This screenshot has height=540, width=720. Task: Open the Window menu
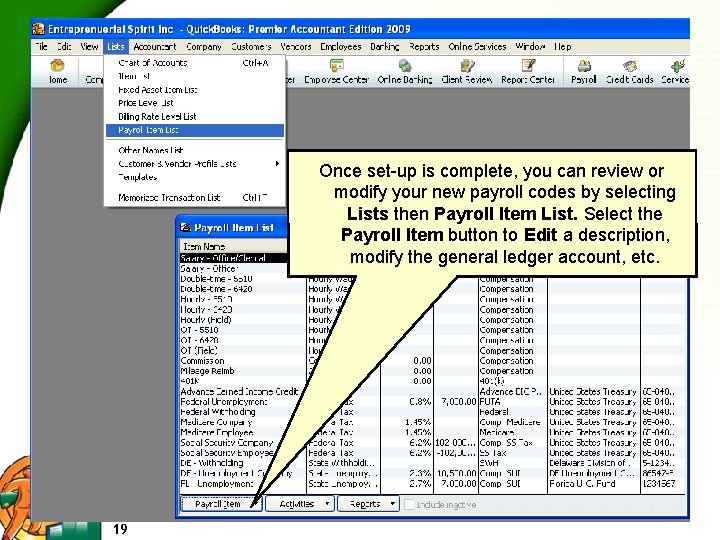pyautogui.click(x=530, y=46)
